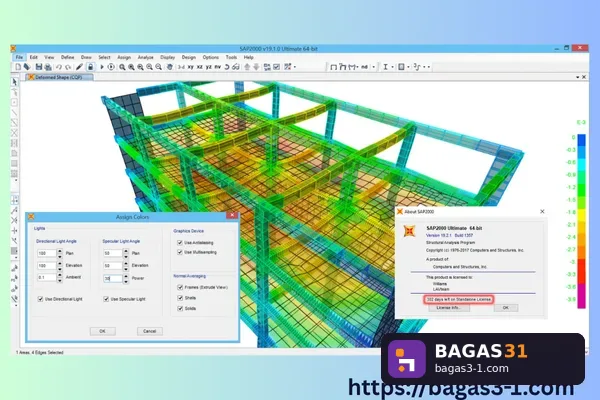Increase Specular Light Power value

click(x=126, y=276)
